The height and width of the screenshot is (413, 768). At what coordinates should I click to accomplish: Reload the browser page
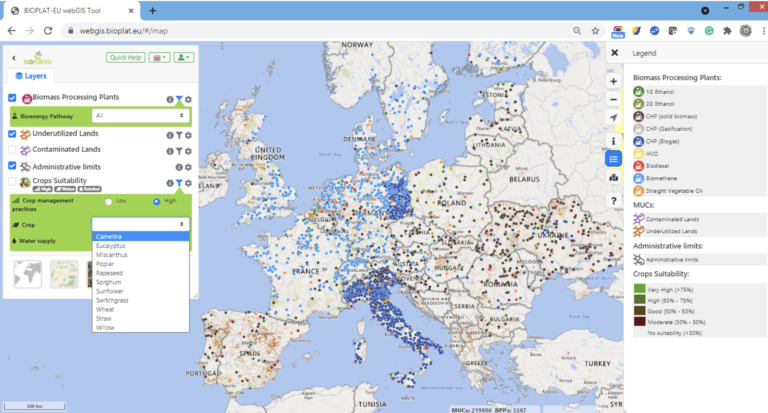point(48,31)
